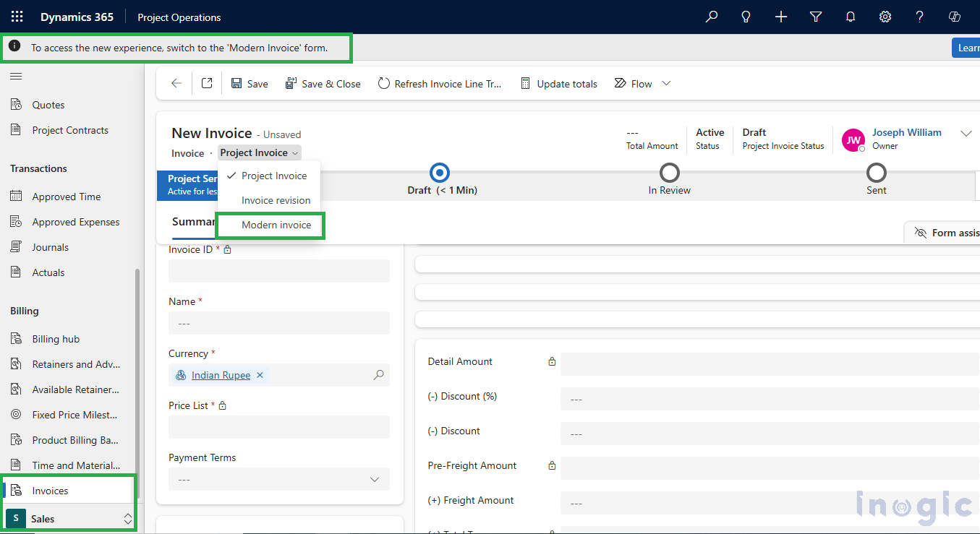Select the In Review stage marker

click(669, 173)
